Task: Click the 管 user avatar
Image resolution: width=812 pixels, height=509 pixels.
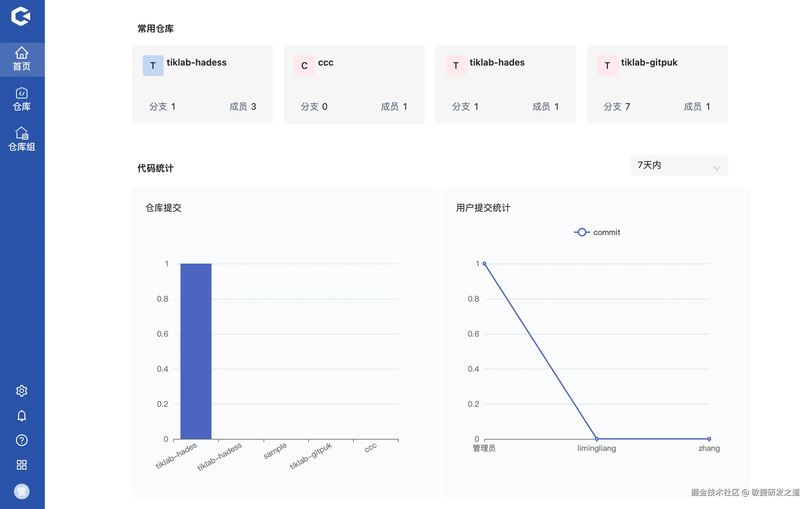Action: coord(22,491)
